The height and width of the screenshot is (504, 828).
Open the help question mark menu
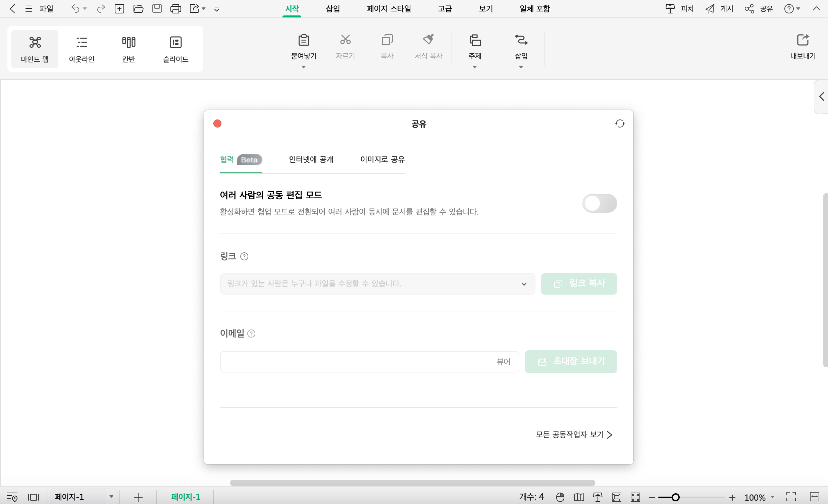pyautogui.click(x=792, y=9)
